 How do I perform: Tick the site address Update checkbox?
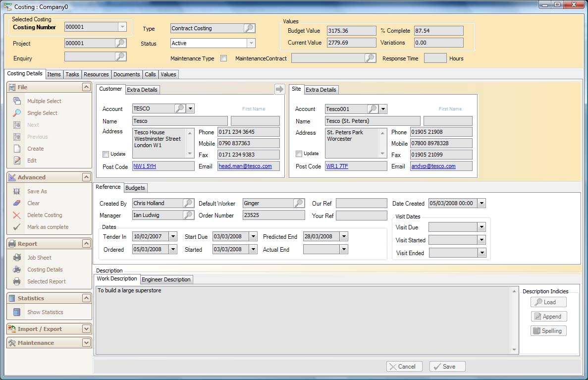coord(298,154)
